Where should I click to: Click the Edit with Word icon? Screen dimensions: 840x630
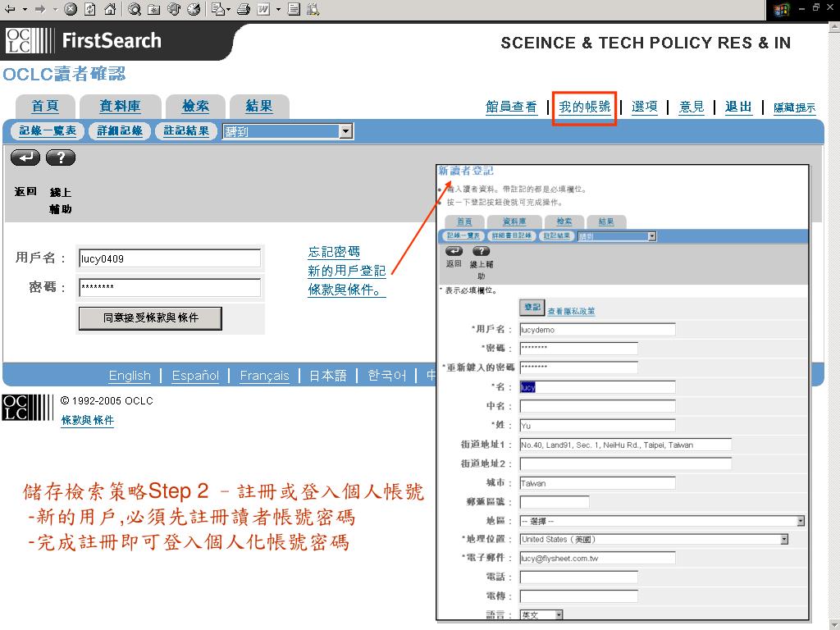pos(263,8)
